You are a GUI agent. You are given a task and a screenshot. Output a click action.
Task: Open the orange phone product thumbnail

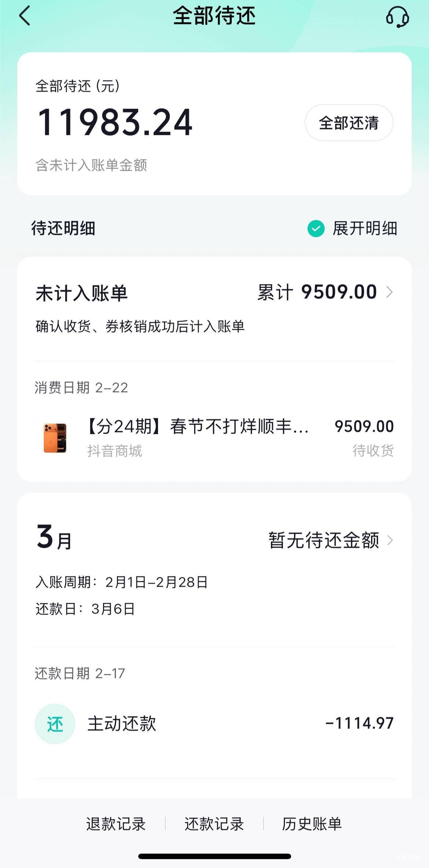[55, 438]
